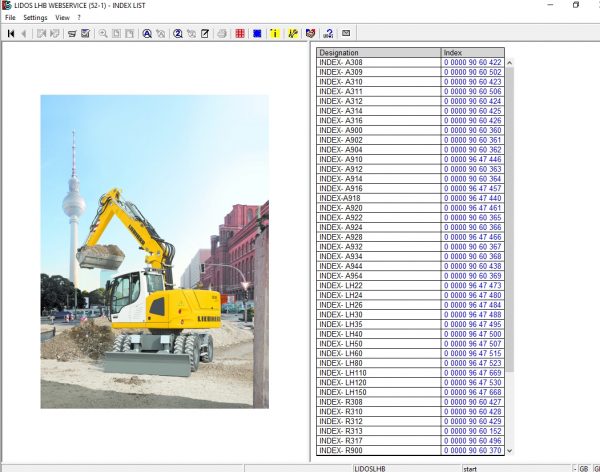The height and width of the screenshot is (472, 600).
Task: Open index link 0 0000 90 60 422
Action: click(473, 62)
